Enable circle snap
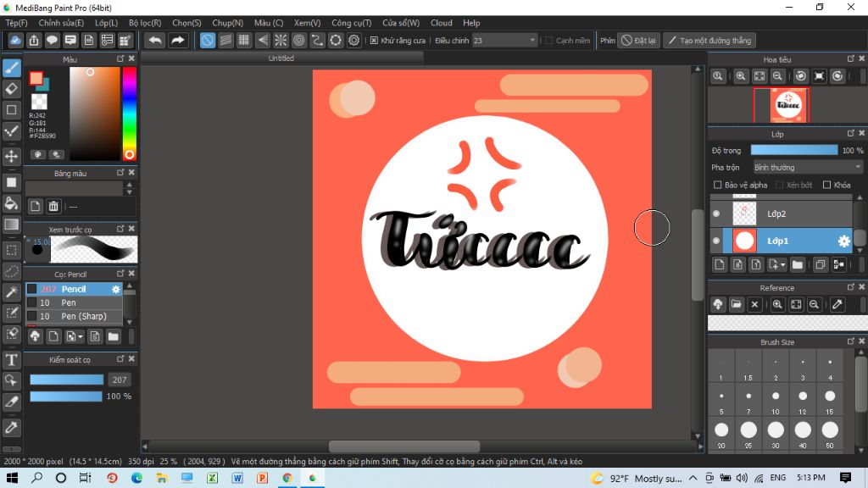Screen dimensions: 868x488 click(299, 41)
